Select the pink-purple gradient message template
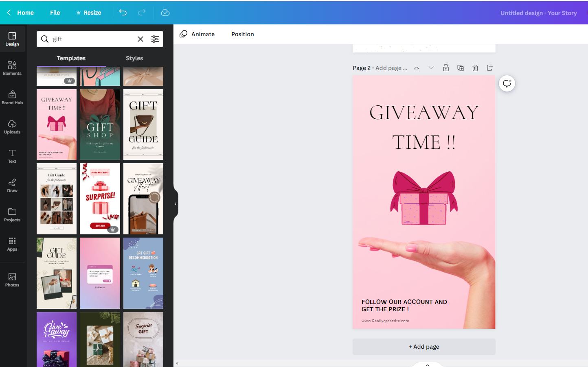588x367 pixels. [100, 273]
